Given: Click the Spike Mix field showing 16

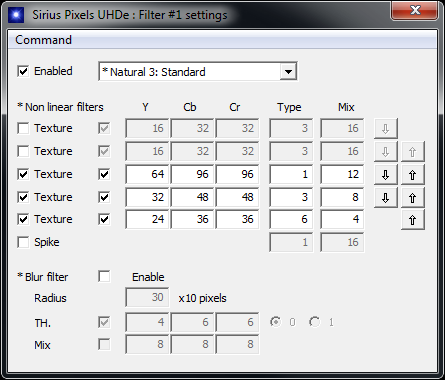Looking at the screenshot, I should coord(342,242).
